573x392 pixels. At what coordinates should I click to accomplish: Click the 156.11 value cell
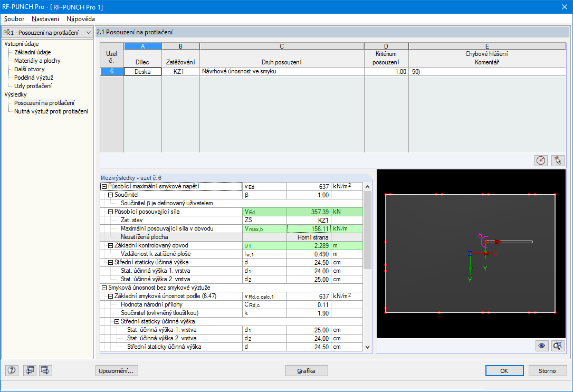coord(309,228)
